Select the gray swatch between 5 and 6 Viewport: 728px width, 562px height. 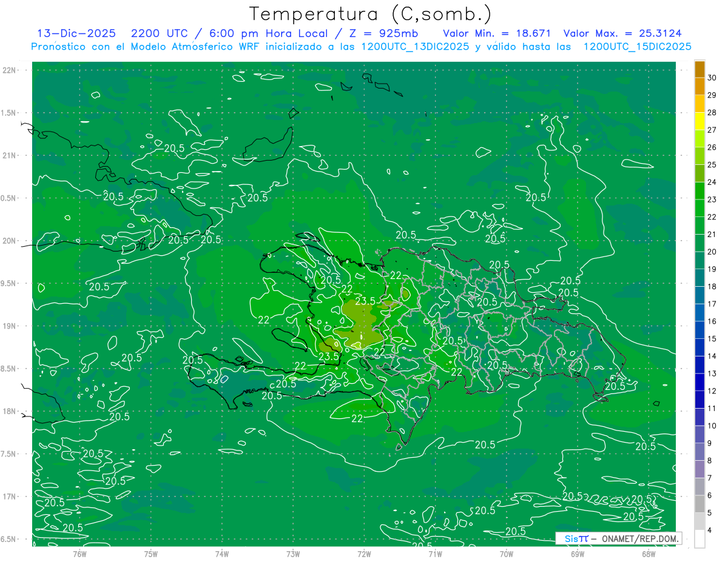tap(699, 504)
